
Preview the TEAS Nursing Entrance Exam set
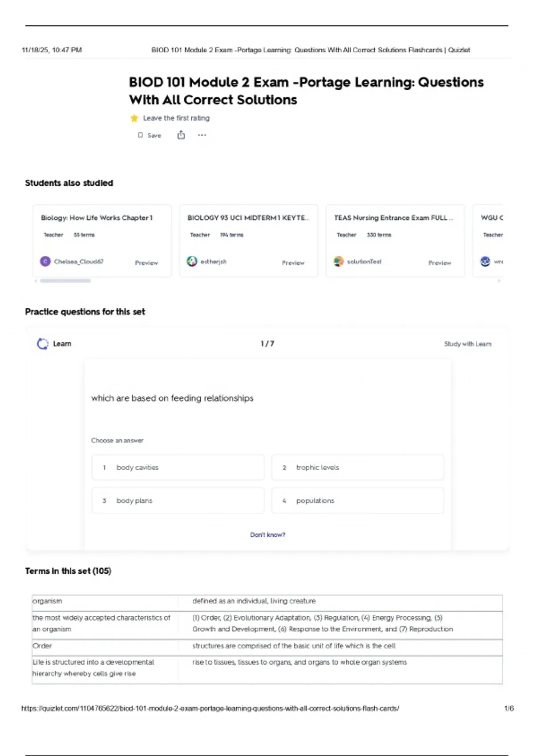(440, 263)
